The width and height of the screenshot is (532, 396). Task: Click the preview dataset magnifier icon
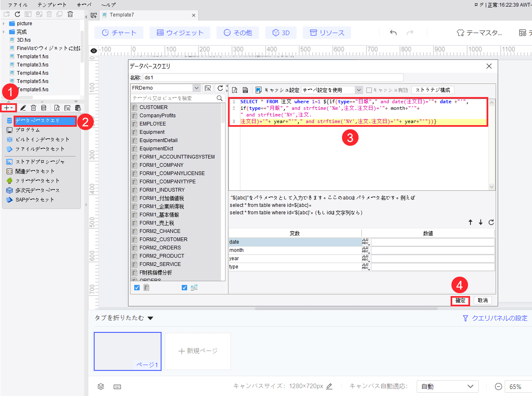tap(57, 108)
